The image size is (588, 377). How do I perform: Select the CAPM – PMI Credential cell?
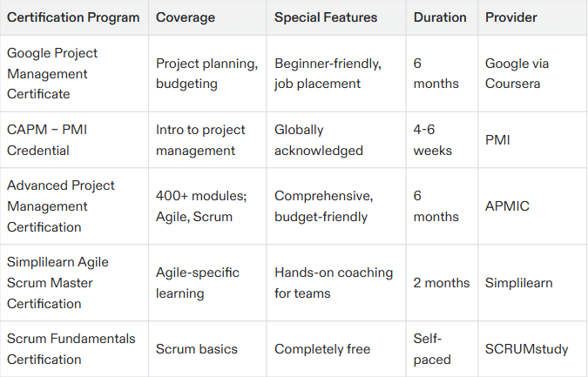47,140
